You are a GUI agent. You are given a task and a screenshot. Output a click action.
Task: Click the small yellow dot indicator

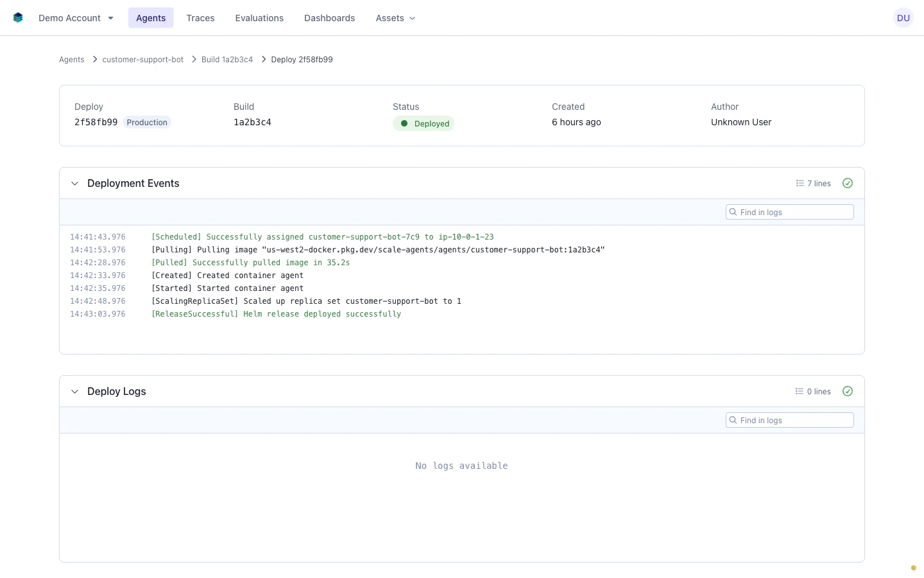point(914,568)
